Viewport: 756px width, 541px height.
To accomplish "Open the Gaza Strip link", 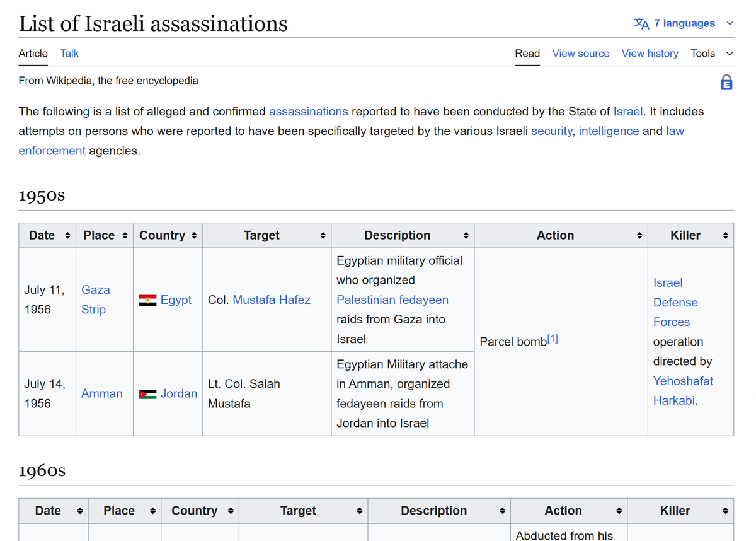I will click(96, 300).
